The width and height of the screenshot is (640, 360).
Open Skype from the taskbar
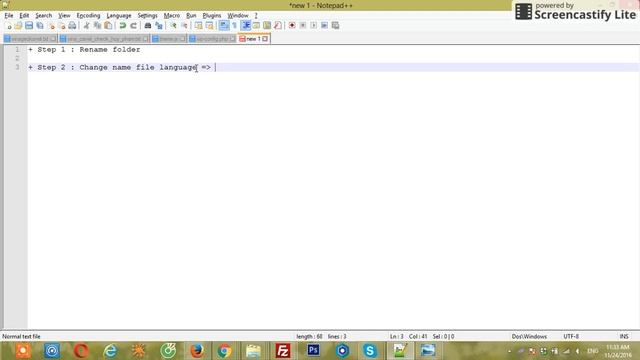(x=369, y=351)
